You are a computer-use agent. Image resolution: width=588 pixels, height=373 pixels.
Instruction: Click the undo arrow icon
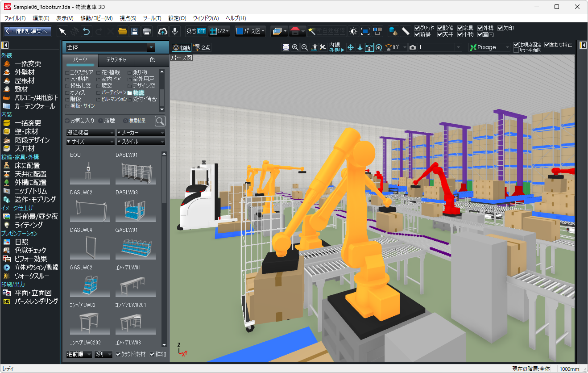87,31
